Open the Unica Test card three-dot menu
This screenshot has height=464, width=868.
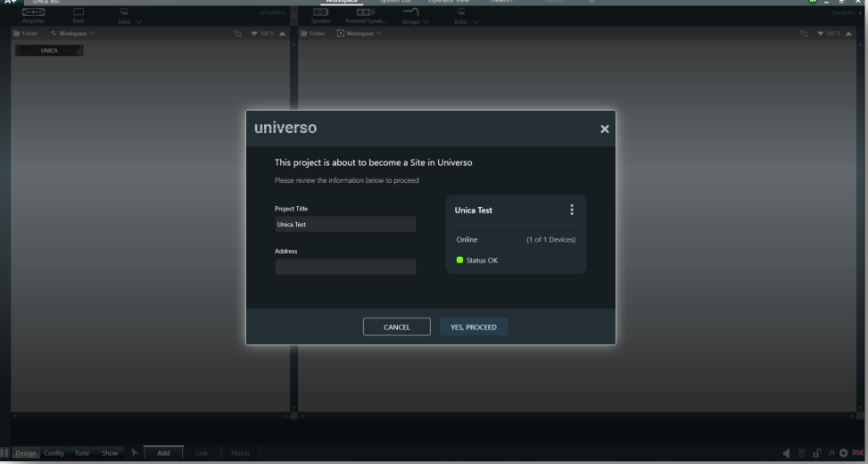[x=572, y=210]
